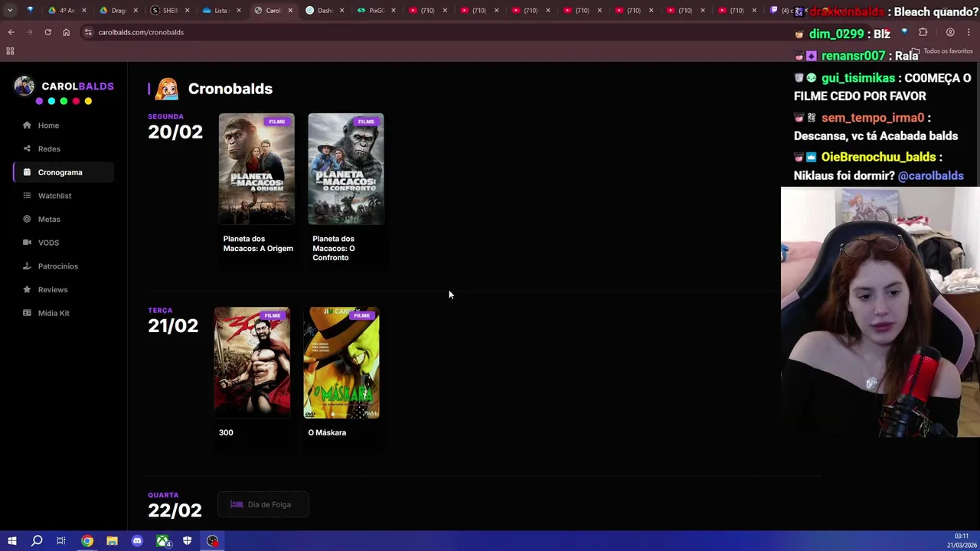Open the O Confronto movie poster
This screenshot has width=980, height=551.
click(x=346, y=169)
